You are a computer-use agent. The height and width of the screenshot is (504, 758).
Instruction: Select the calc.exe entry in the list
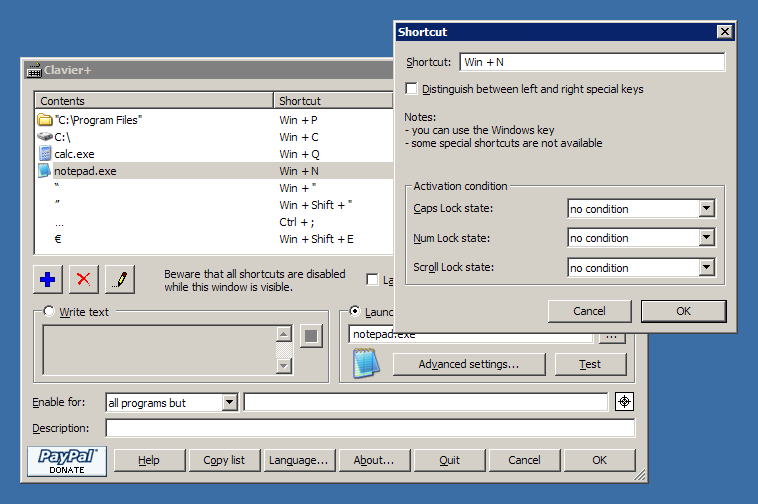click(x=77, y=154)
